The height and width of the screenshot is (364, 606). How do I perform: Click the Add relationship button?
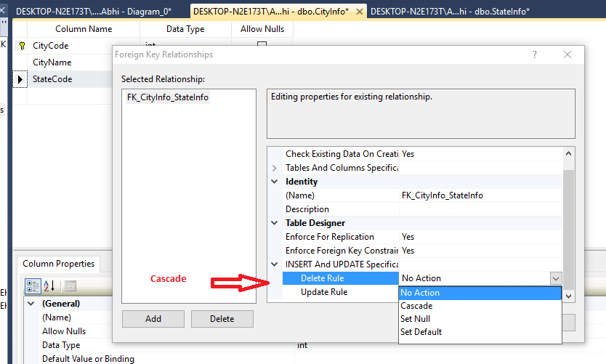pos(153,318)
